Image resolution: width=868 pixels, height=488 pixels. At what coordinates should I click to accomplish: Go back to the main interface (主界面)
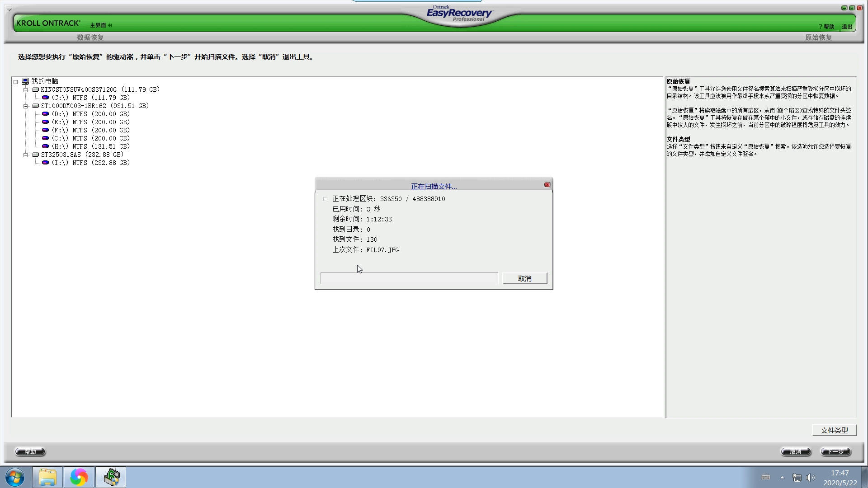point(101,25)
